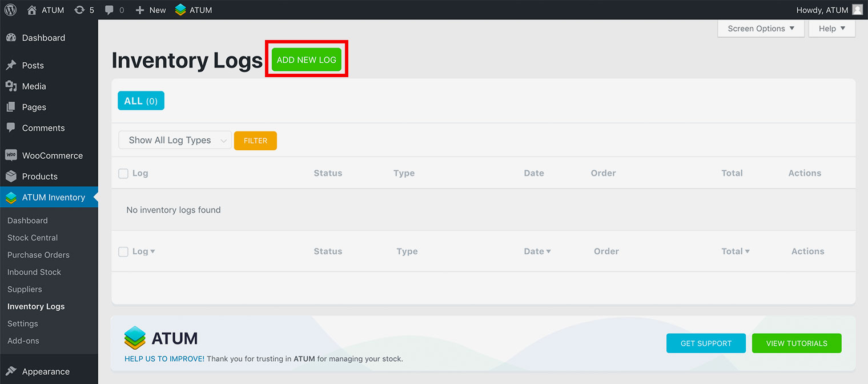This screenshot has height=384, width=868.
Task: Click the ATUM layers icon in admin bar
Action: pos(180,10)
